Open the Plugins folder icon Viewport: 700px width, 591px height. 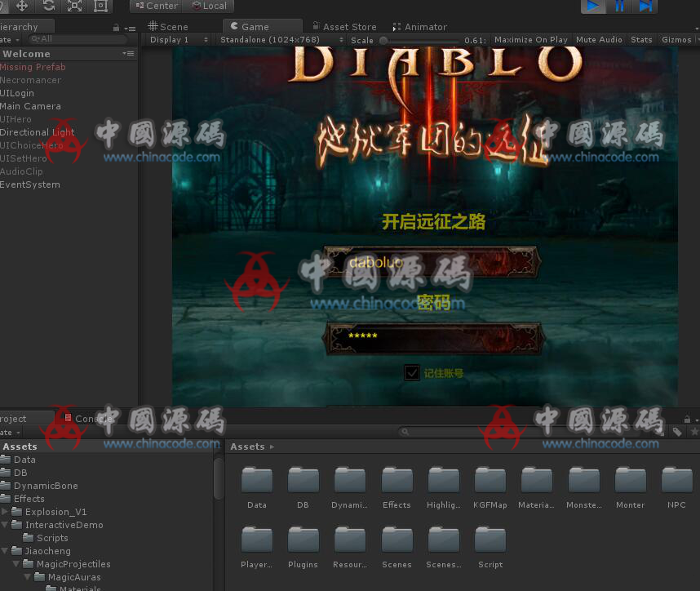303,540
